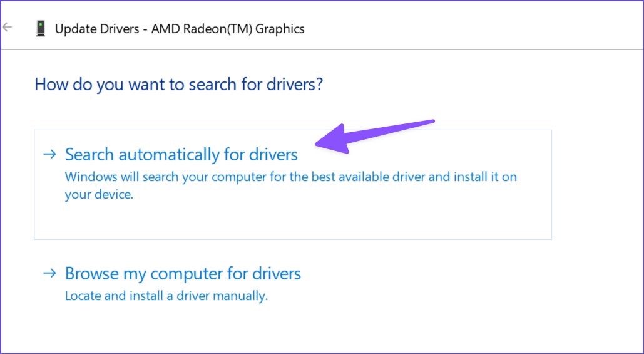Click the 'your device.' description line

point(99,194)
